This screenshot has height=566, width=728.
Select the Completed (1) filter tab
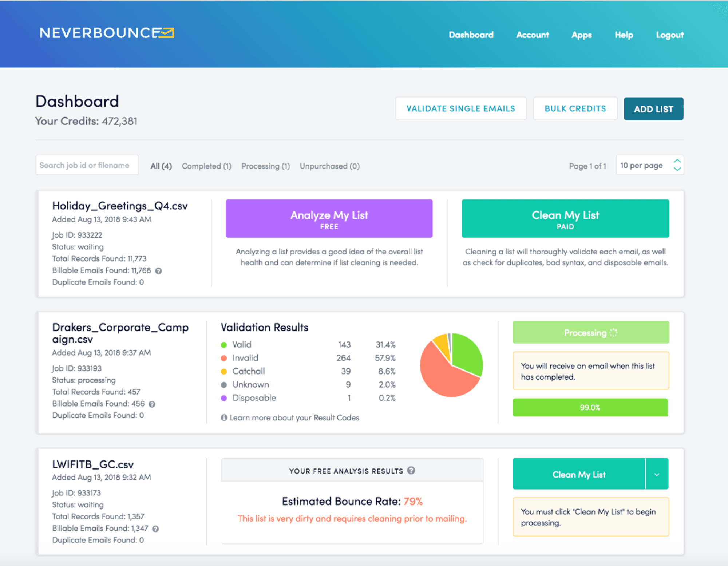(206, 166)
